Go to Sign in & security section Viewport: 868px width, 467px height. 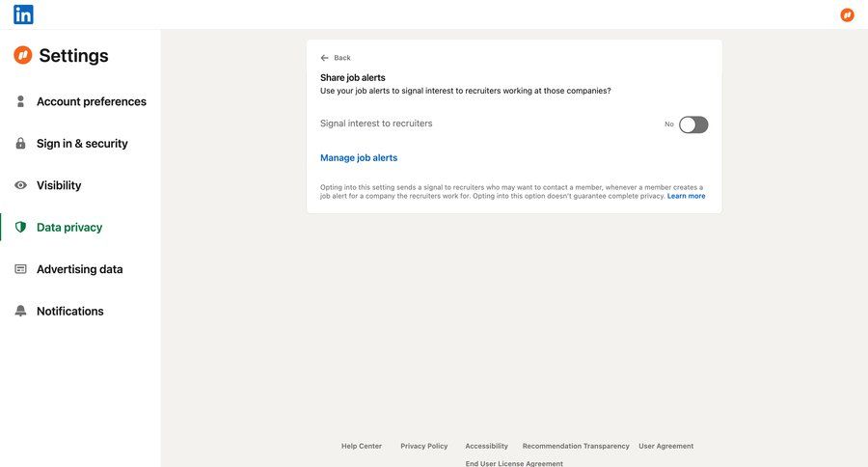coord(82,144)
